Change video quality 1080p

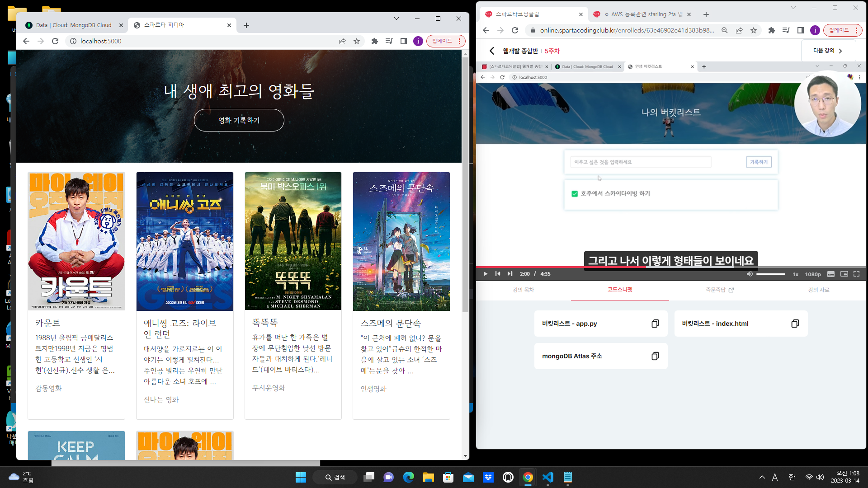click(813, 274)
